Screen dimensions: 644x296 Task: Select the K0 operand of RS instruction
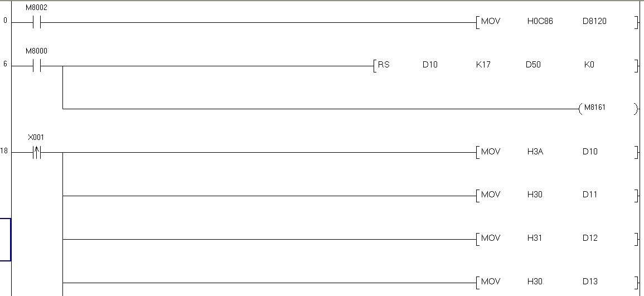pyautogui.click(x=589, y=65)
